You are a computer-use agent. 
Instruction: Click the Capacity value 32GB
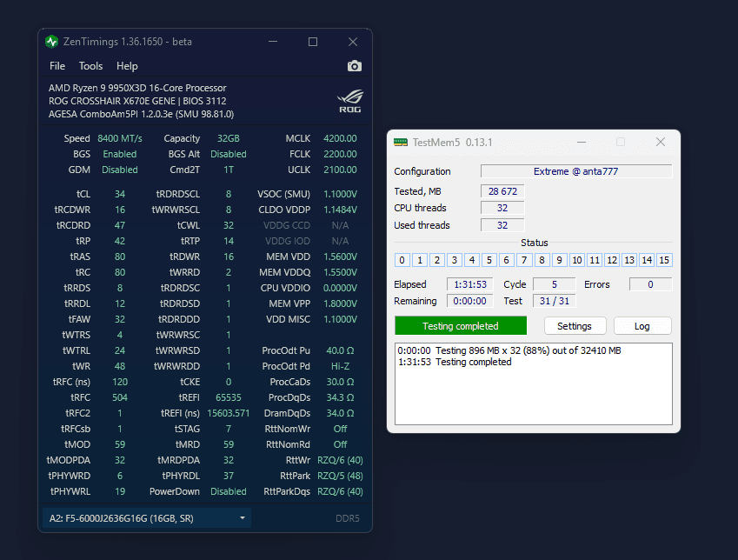(x=229, y=138)
